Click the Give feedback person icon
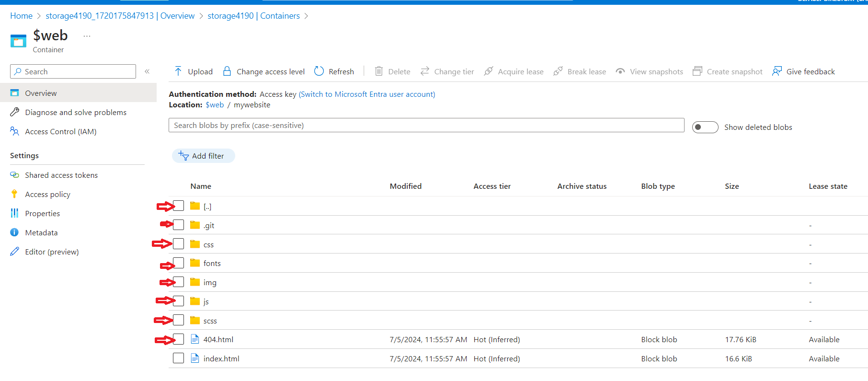868x381 pixels. pos(777,71)
